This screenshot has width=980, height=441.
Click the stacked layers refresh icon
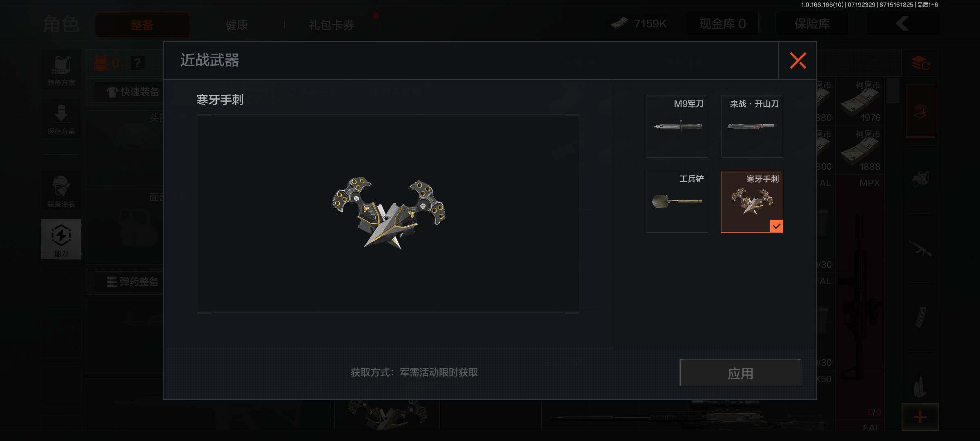921,64
